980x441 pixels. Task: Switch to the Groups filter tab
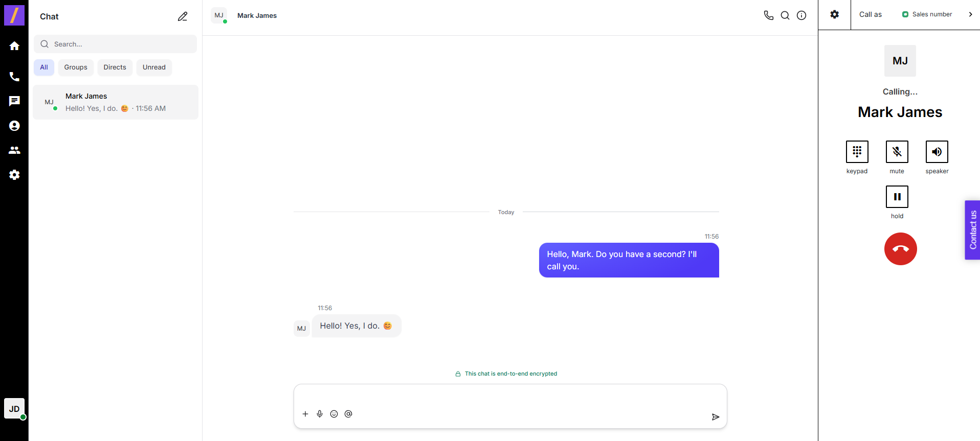tap(76, 67)
